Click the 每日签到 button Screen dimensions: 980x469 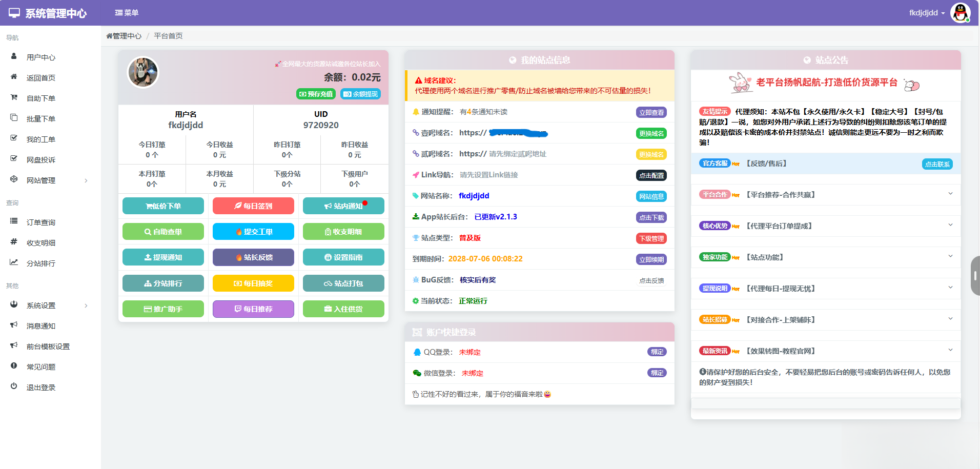253,206
